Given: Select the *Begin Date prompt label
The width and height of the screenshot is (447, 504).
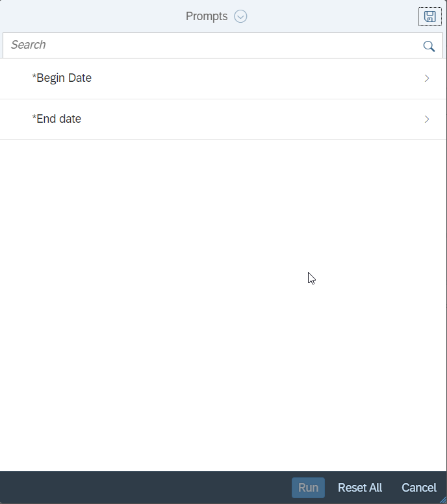Looking at the screenshot, I should tap(62, 78).
